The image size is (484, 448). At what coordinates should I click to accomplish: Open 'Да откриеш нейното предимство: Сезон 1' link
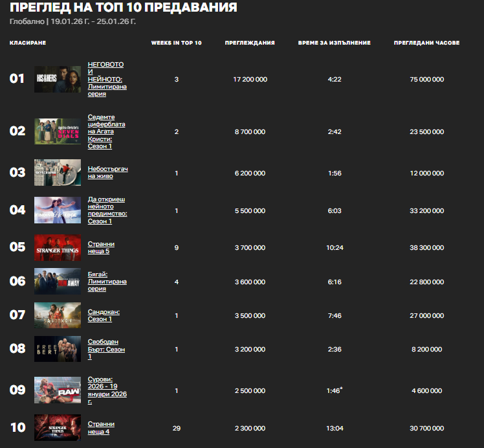(107, 210)
